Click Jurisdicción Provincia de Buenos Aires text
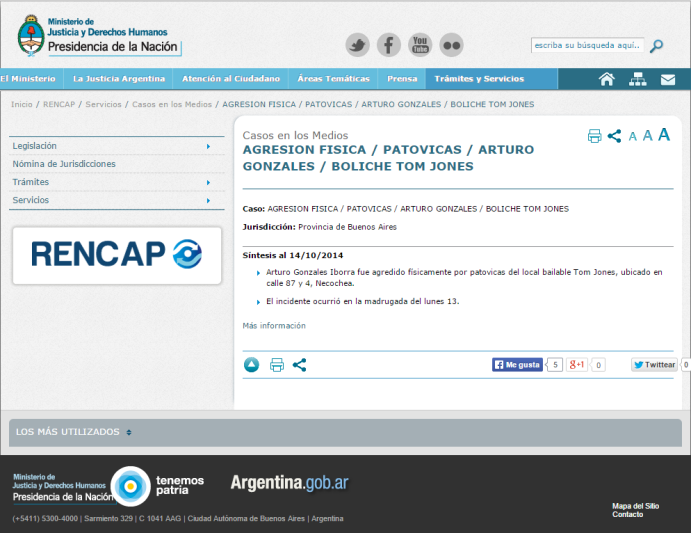This screenshot has width=691, height=533. 319,227
